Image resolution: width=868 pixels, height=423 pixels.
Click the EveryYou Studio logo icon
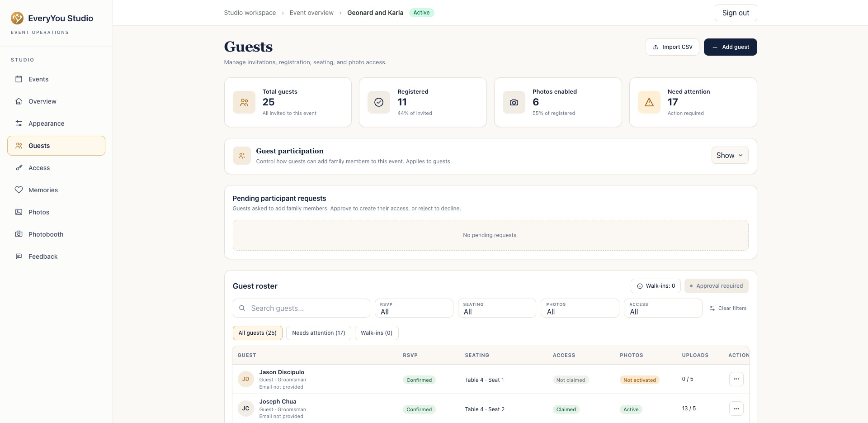tap(17, 18)
